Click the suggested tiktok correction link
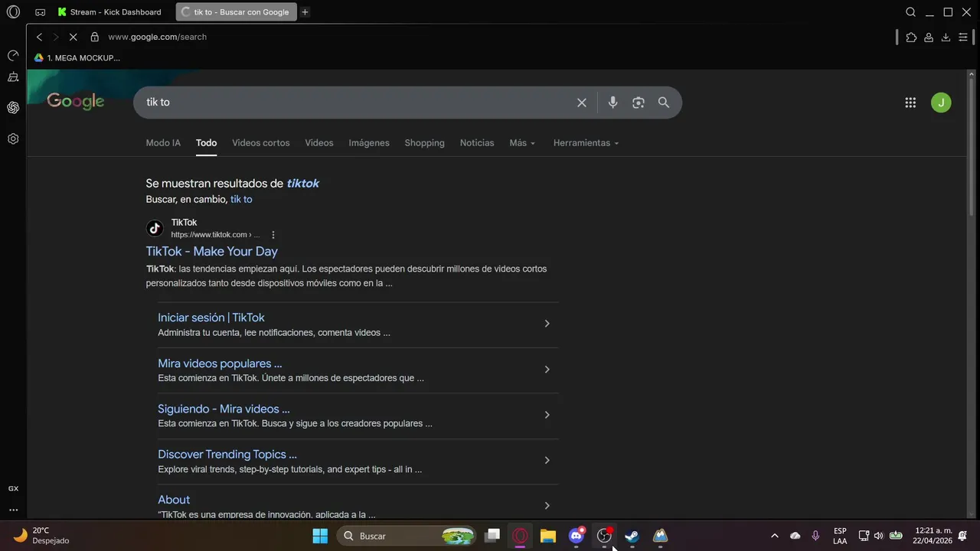The image size is (980, 551). click(303, 184)
